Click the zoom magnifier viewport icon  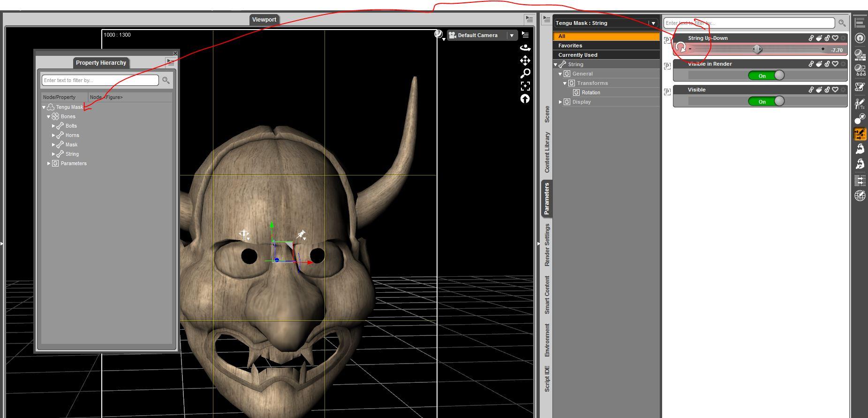[x=525, y=73]
